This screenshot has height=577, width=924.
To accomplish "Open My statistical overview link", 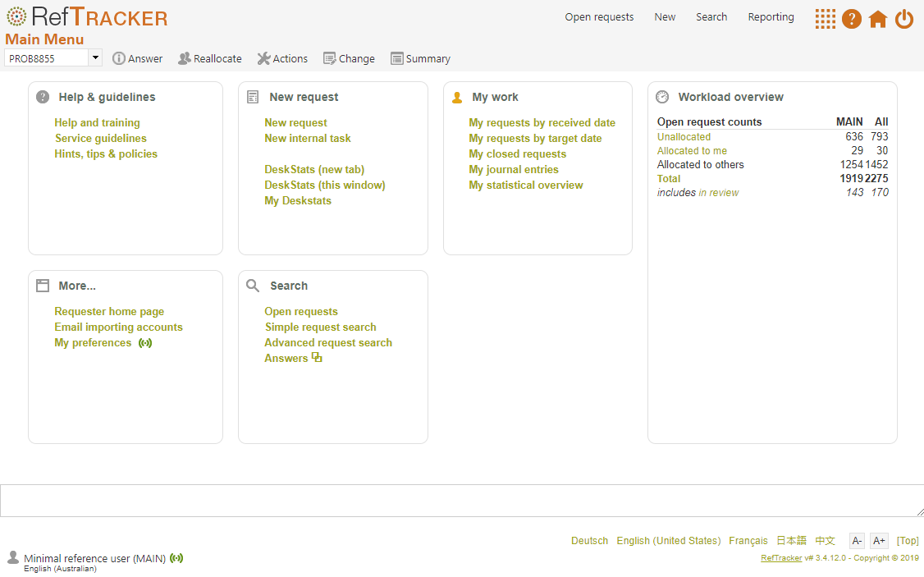I will [526, 185].
